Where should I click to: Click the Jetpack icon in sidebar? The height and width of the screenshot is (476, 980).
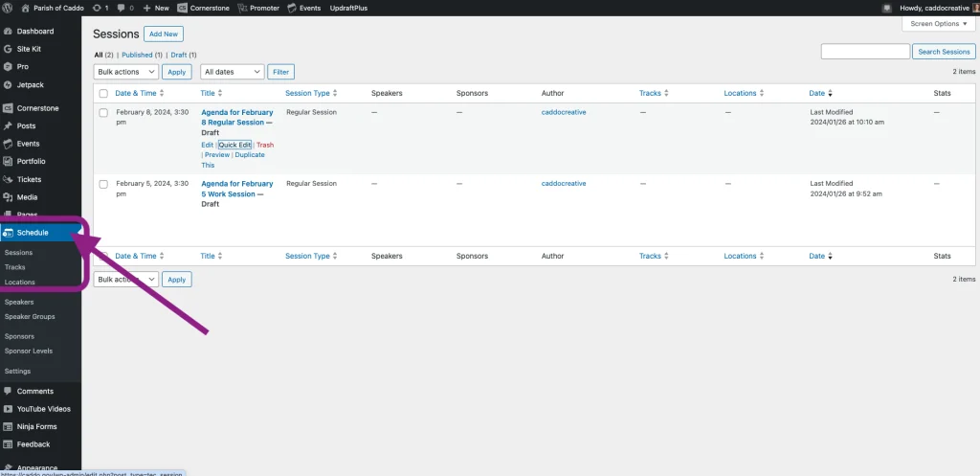[x=8, y=84]
